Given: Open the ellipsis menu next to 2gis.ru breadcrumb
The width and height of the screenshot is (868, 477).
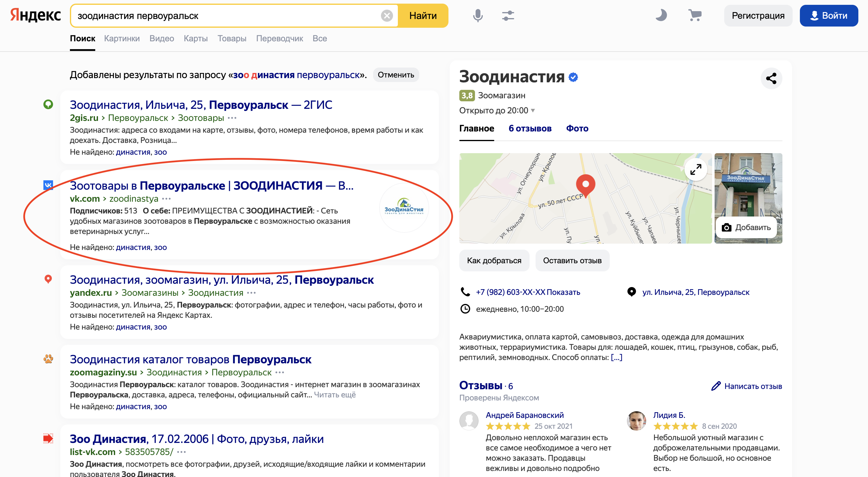Looking at the screenshot, I should (x=231, y=118).
